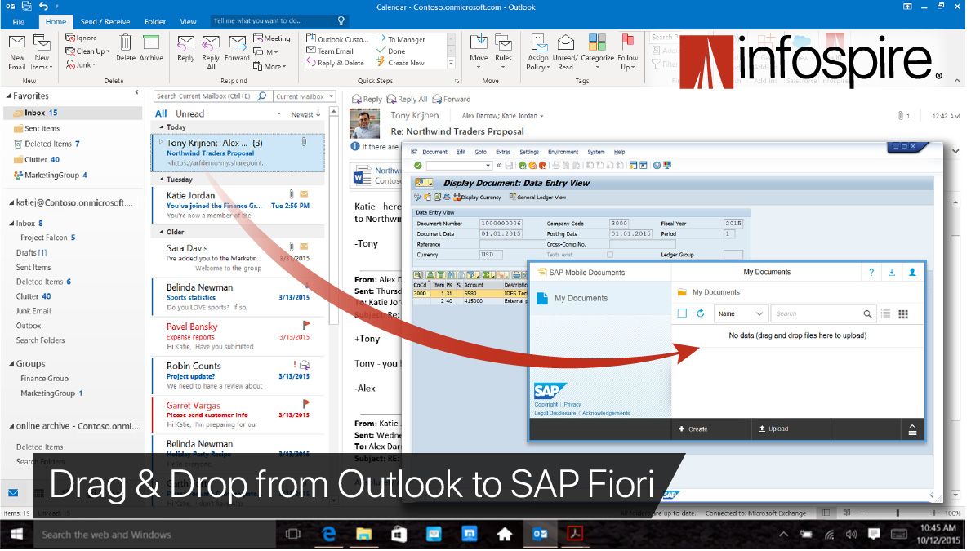Image resolution: width=980 pixels, height=551 pixels.
Task: Click the search magnifier in the mailbox search
Action: pyautogui.click(x=262, y=96)
